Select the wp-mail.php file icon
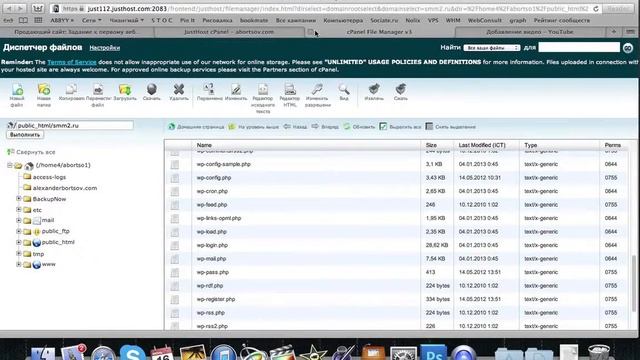 [175, 259]
